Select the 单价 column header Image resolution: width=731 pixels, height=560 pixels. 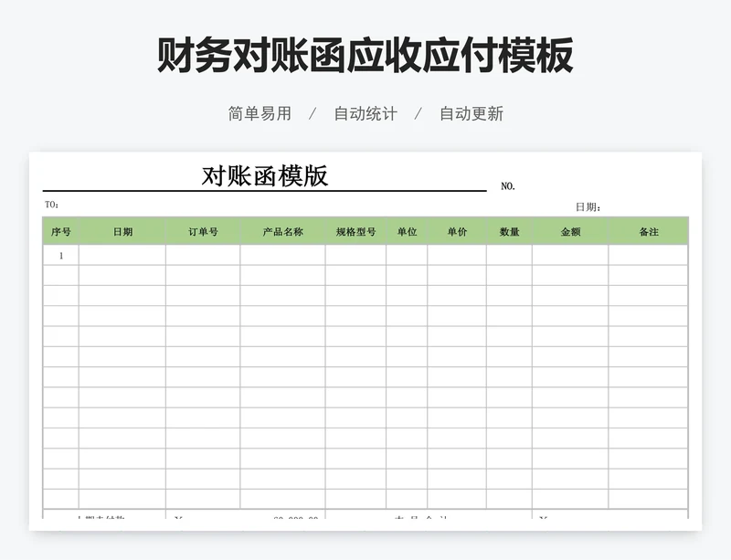coord(457,231)
